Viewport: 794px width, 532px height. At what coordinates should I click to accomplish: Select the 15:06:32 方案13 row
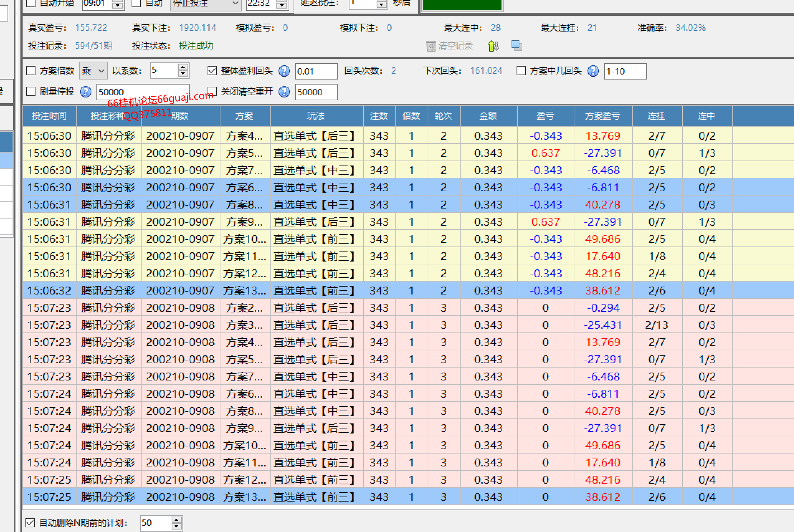(x=408, y=291)
